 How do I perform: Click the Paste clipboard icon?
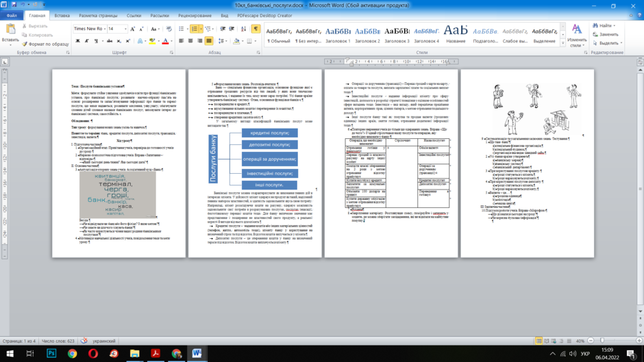pos(10,33)
